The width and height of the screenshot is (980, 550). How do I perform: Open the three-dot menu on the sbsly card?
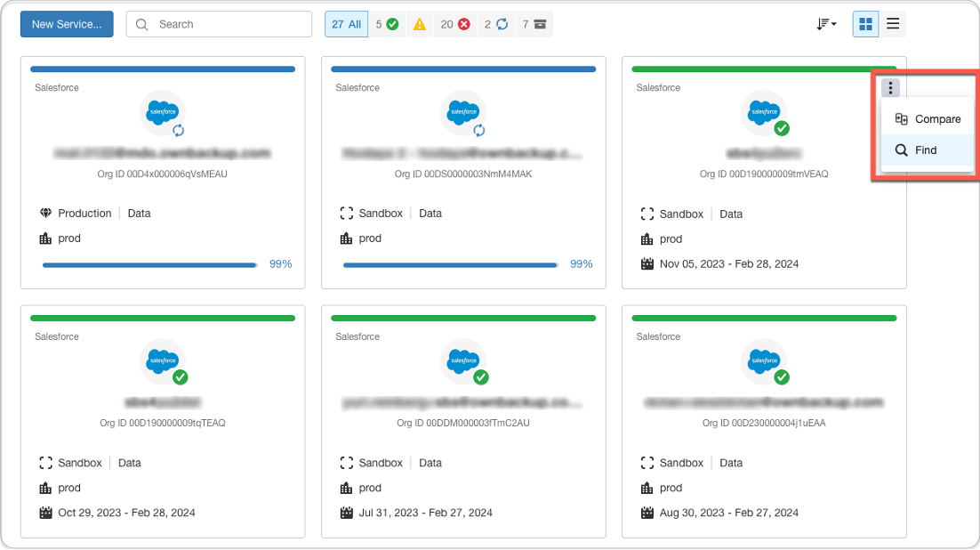pos(890,87)
